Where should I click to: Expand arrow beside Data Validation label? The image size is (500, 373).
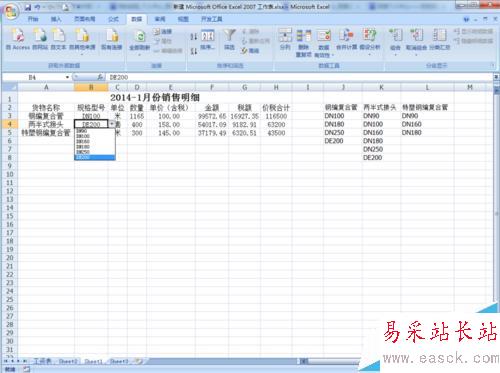click(332, 55)
